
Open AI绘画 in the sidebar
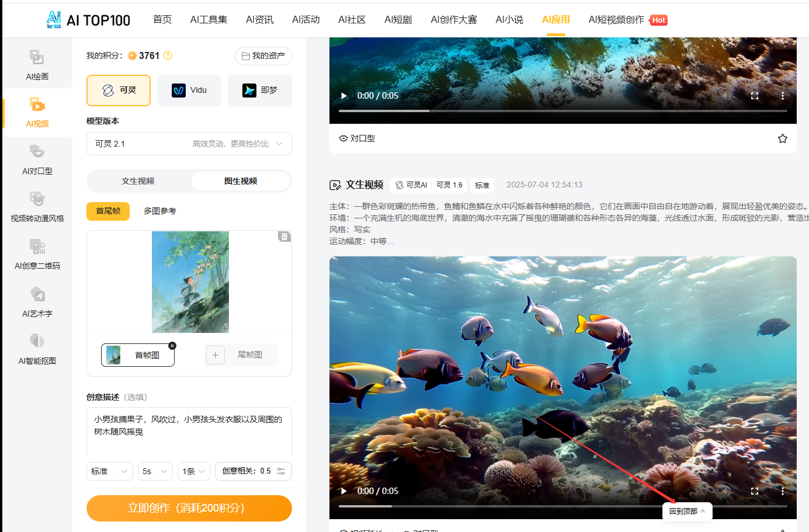tap(37, 65)
